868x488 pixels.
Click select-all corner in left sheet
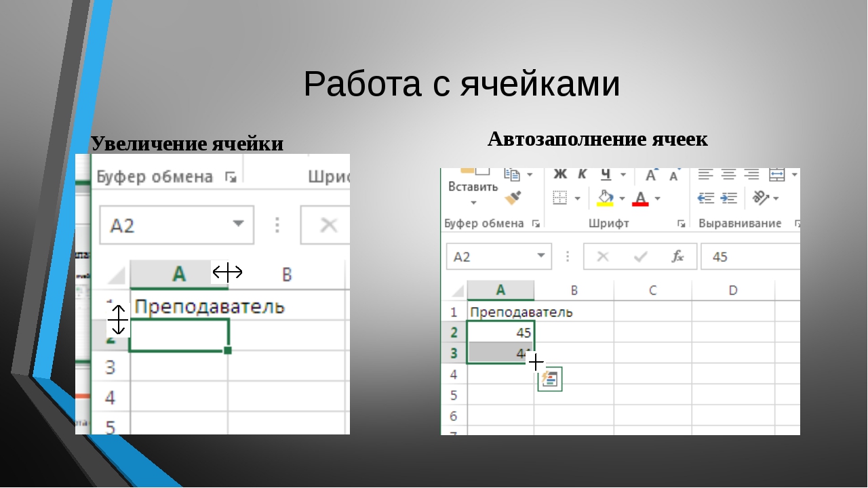pyautogui.click(x=117, y=274)
